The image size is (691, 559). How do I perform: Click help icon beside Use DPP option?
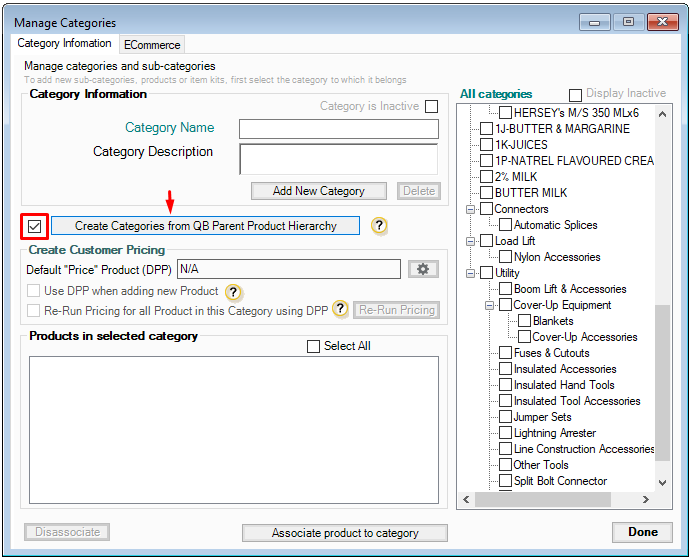233,291
